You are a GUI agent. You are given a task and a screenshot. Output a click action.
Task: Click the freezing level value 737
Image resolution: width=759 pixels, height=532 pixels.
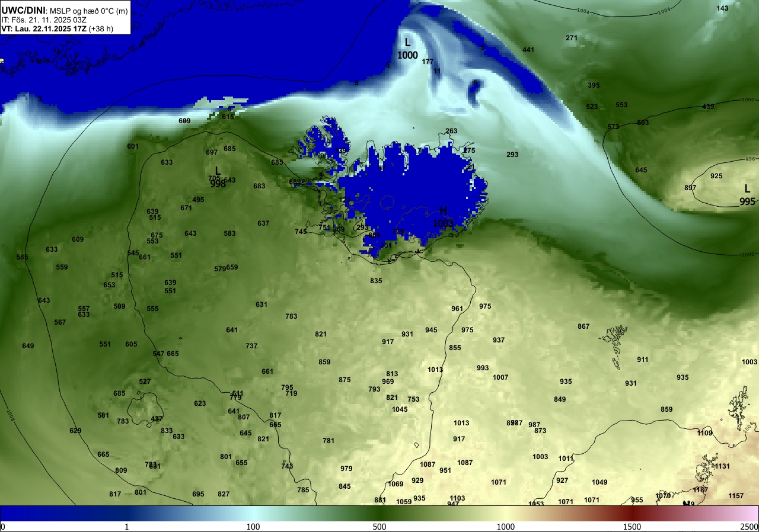coord(251,346)
